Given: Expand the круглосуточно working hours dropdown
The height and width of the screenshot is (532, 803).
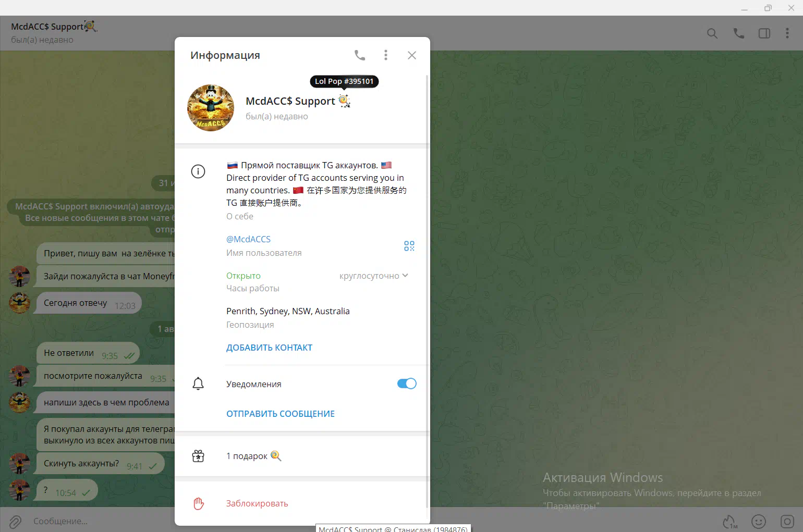Looking at the screenshot, I should (373, 276).
